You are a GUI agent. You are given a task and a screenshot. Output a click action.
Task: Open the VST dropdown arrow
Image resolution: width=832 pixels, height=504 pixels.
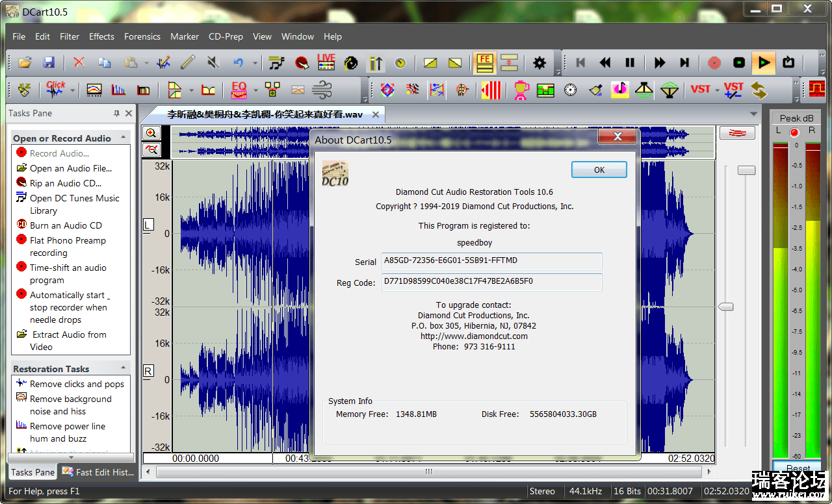pyautogui.click(x=717, y=90)
